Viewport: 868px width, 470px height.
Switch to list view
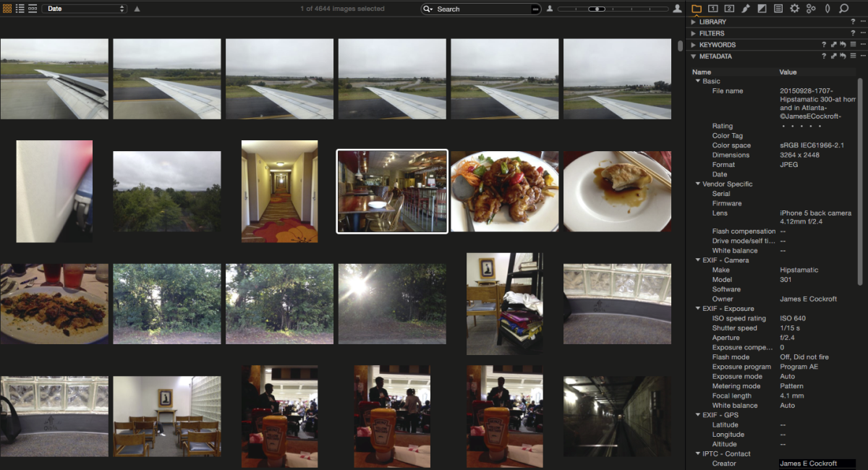pyautogui.click(x=19, y=9)
